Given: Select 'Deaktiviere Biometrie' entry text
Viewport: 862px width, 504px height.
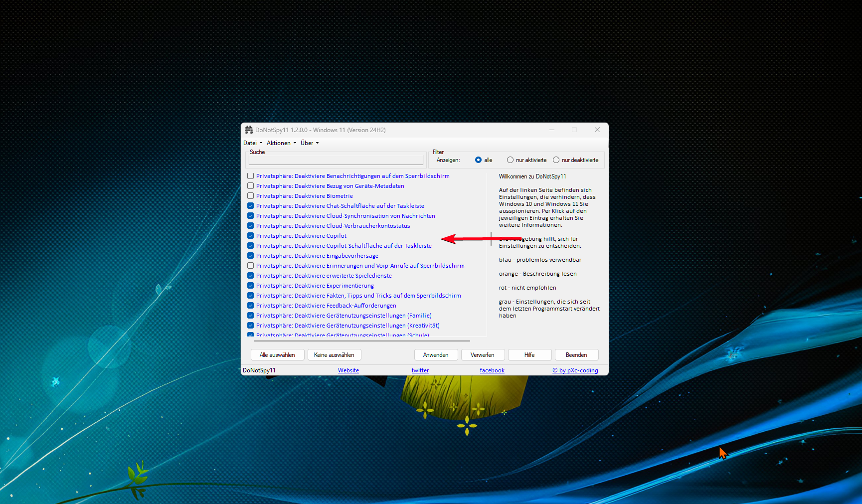Looking at the screenshot, I should pos(305,196).
